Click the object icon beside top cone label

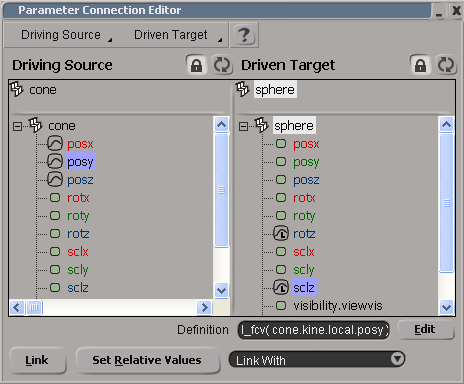tap(16, 89)
